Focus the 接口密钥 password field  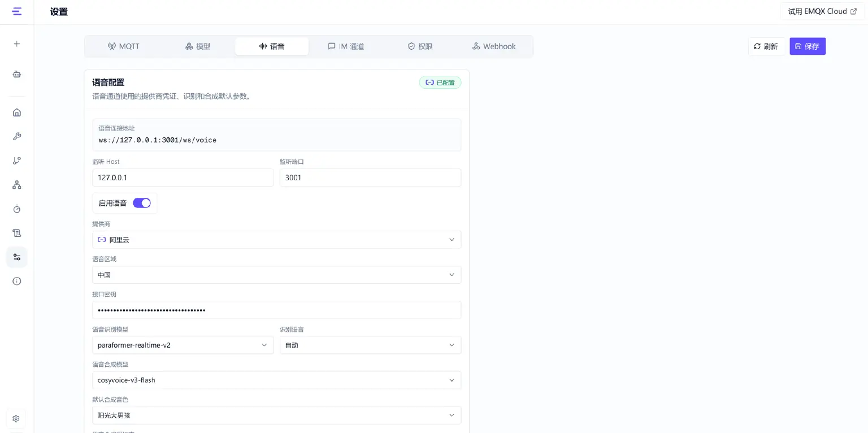pyautogui.click(x=277, y=310)
